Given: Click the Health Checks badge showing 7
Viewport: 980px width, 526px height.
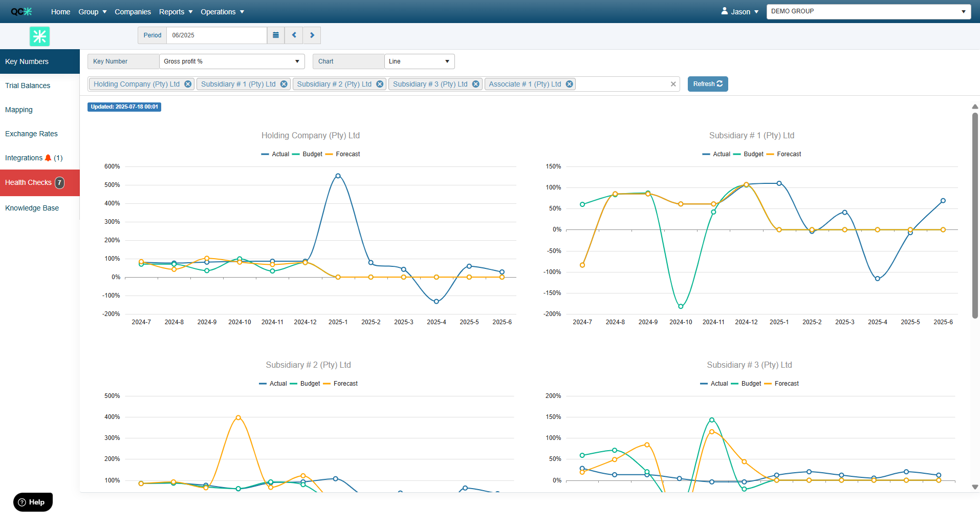Looking at the screenshot, I should 60,182.
